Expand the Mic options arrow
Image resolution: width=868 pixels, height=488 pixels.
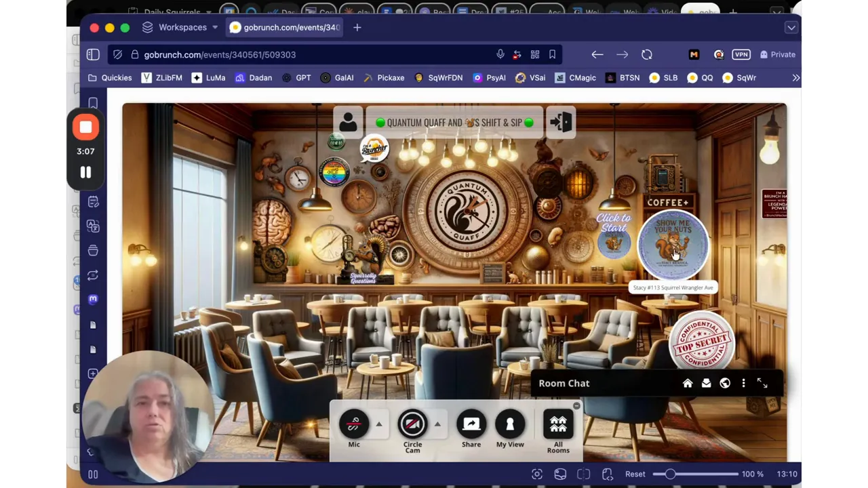(378, 425)
